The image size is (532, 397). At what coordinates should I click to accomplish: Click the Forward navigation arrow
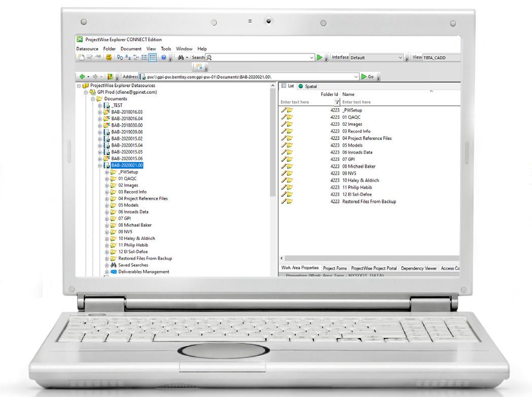pos(95,77)
